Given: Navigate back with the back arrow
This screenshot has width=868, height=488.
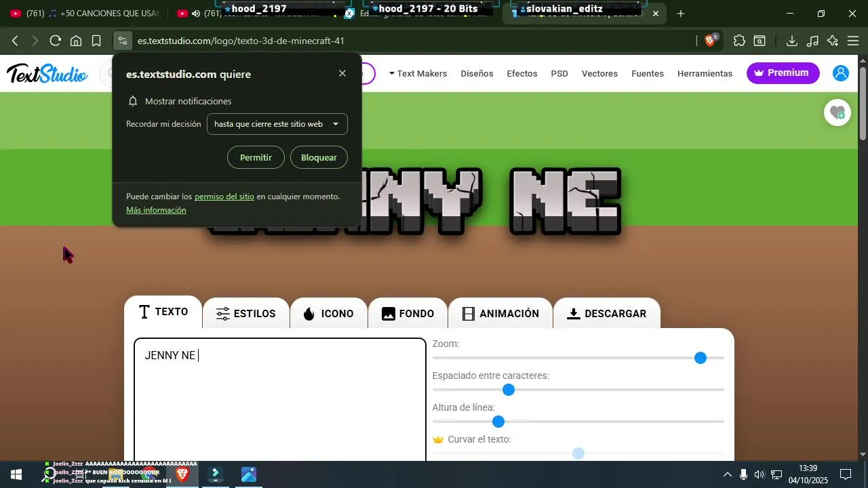Looking at the screenshot, I should click(15, 41).
